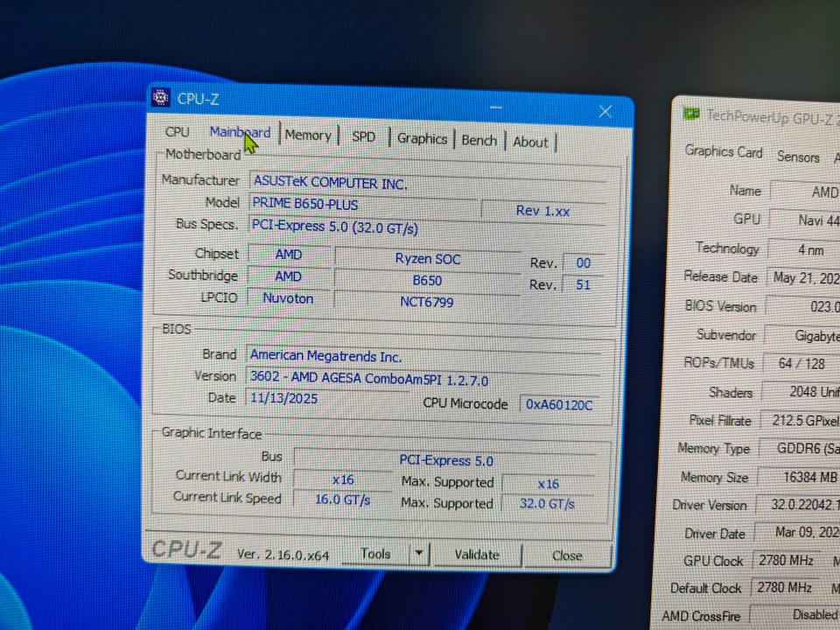Click GPU-Z GPU Clock 2780 MHz value

click(x=787, y=560)
